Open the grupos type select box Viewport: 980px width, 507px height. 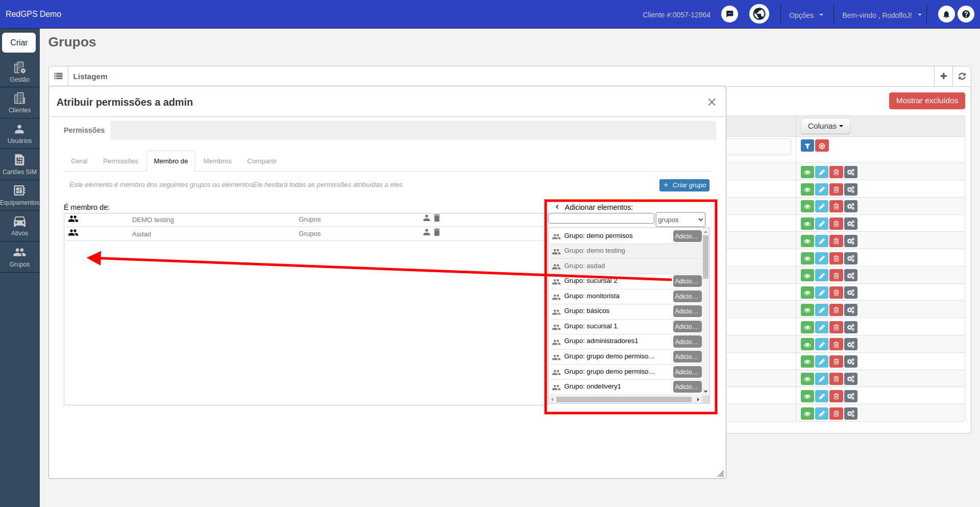click(680, 220)
